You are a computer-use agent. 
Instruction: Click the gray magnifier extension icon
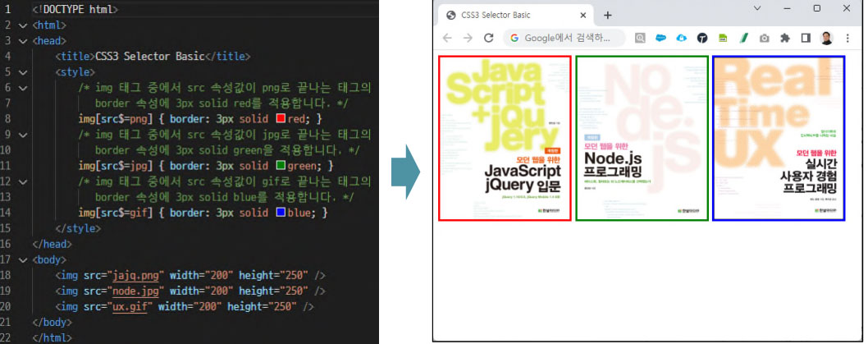(x=640, y=39)
